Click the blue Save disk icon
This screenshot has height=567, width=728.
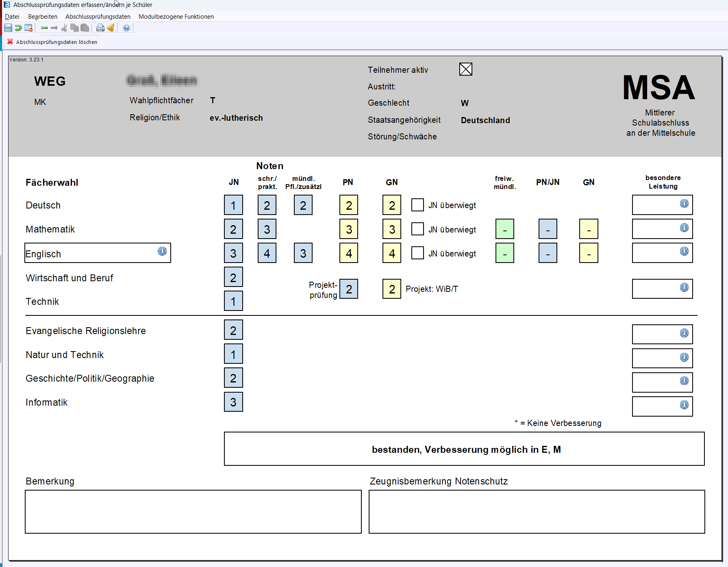point(8,28)
